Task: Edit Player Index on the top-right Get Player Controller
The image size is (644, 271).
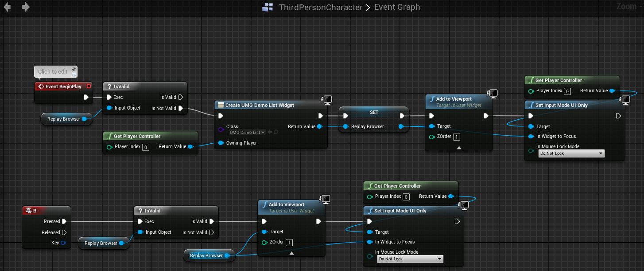Action: click(x=567, y=91)
